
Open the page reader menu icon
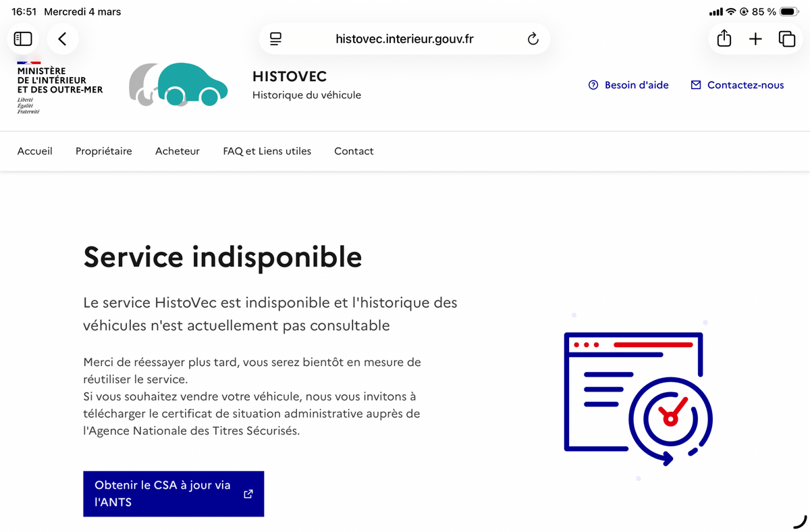275,39
